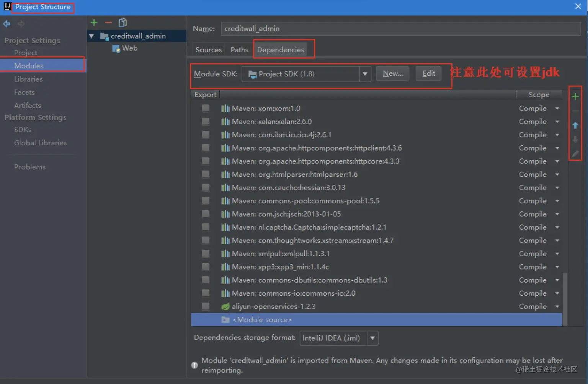This screenshot has height=384, width=588.
Task: Open Libraries in Project Settings
Action: (28, 79)
